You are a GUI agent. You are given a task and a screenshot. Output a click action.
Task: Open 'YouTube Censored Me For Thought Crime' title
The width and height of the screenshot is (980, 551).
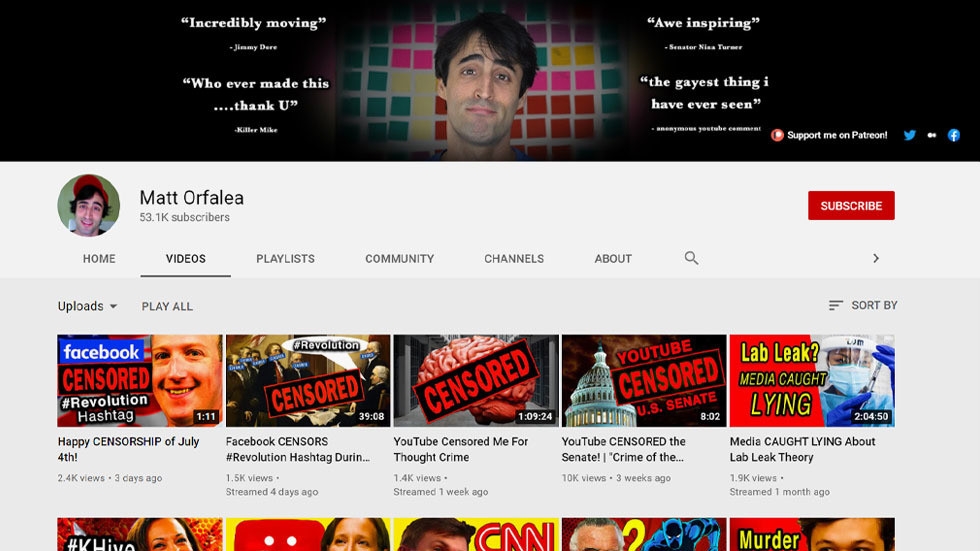pyautogui.click(x=461, y=449)
